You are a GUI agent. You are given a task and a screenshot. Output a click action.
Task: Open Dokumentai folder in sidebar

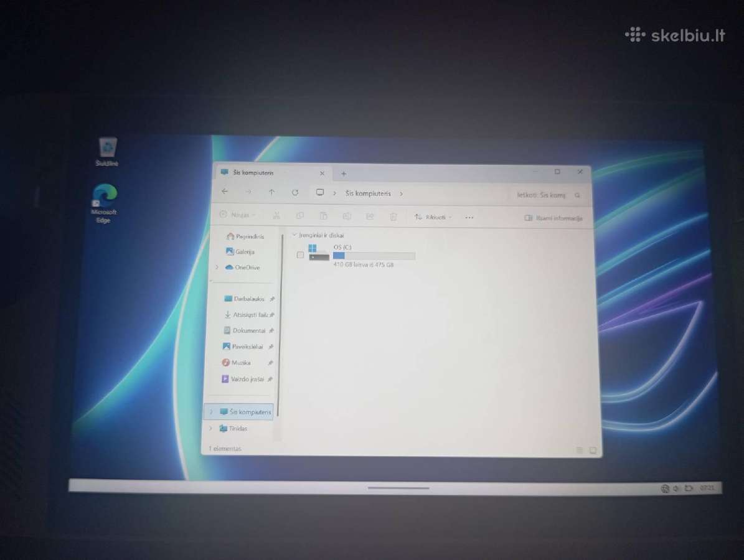(x=244, y=330)
